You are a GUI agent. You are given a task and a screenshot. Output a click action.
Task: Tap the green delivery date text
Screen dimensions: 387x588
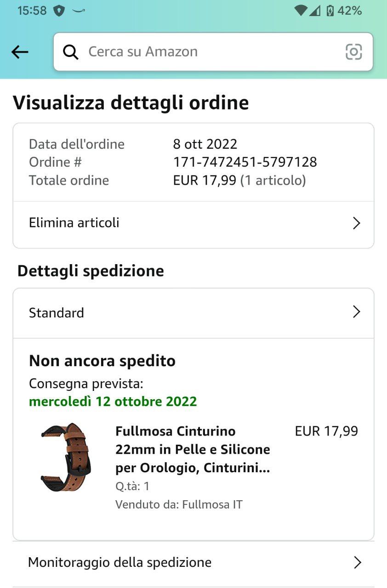pos(113,401)
